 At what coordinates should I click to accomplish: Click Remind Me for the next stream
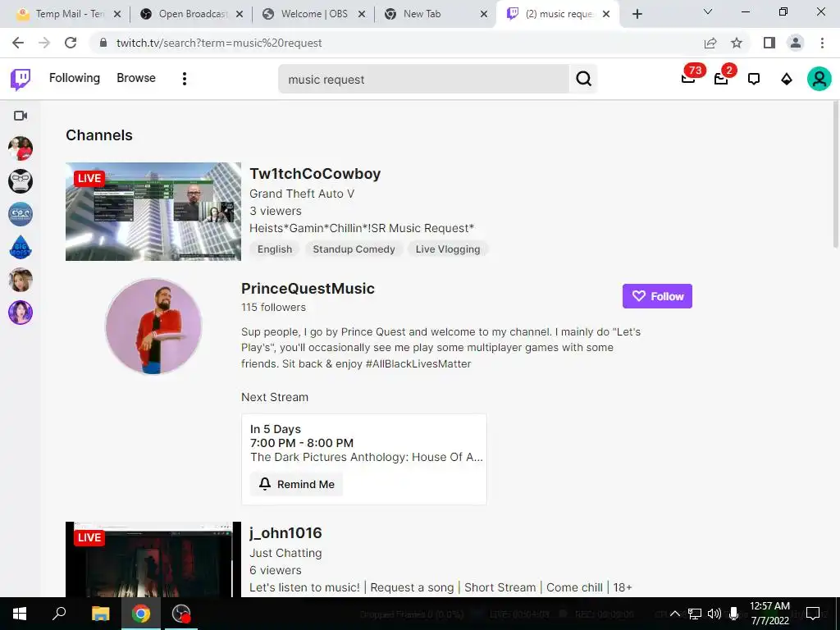296,484
